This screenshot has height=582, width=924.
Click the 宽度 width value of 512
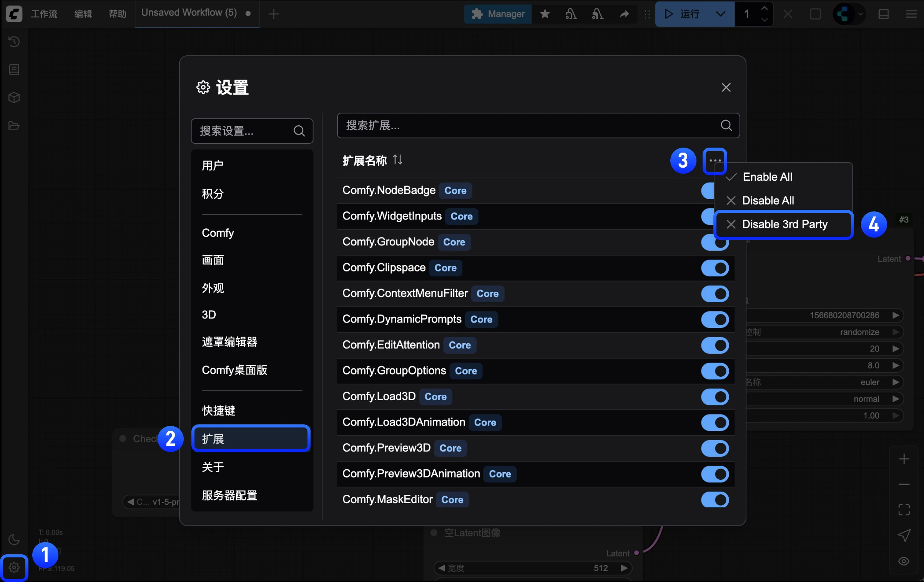pos(600,568)
